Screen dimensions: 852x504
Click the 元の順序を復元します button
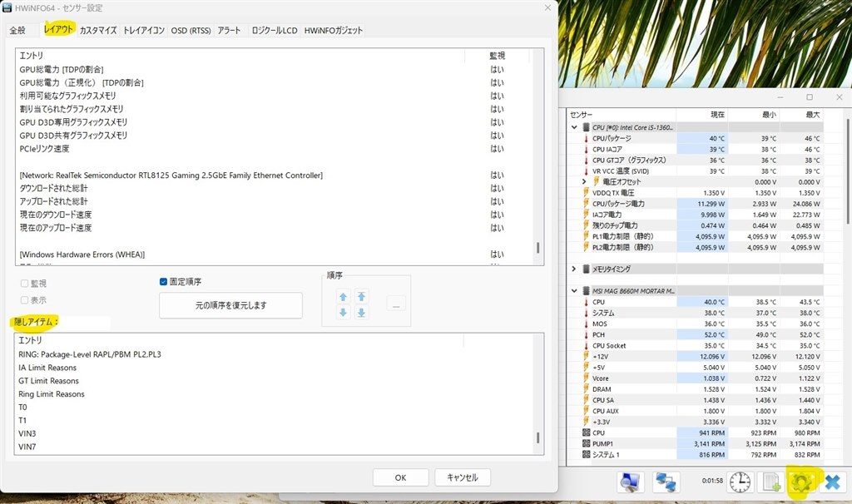point(230,305)
